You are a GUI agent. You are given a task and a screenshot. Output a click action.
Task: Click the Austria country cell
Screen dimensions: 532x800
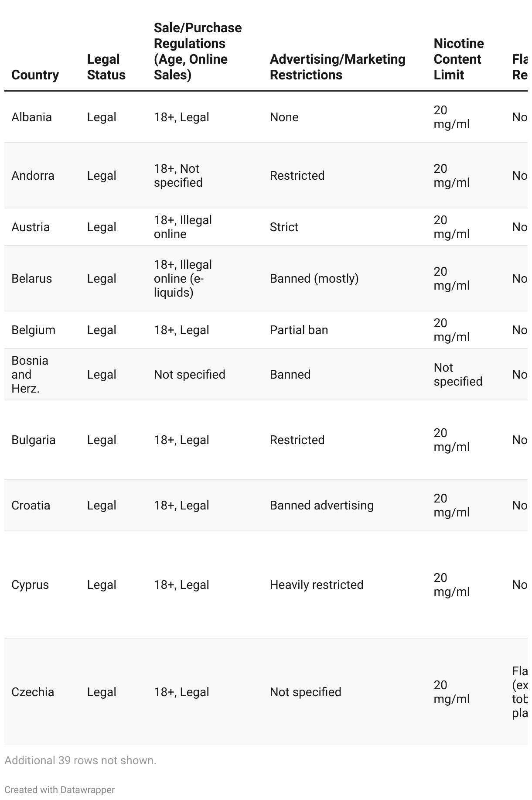pos(31,227)
